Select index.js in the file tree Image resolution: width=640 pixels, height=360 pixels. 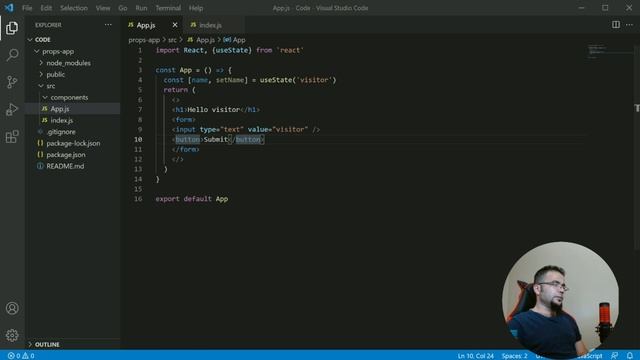62,120
